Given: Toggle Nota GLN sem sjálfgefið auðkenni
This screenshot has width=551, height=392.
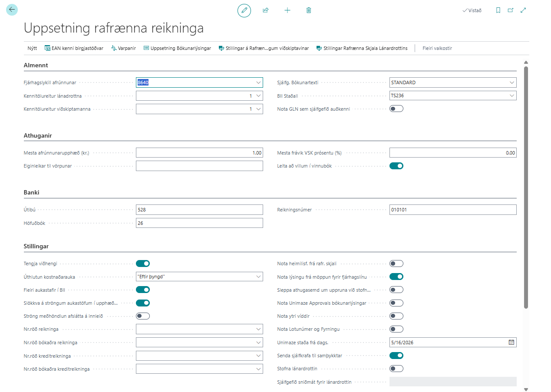Looking at the screenshot, I should (396, 109).
